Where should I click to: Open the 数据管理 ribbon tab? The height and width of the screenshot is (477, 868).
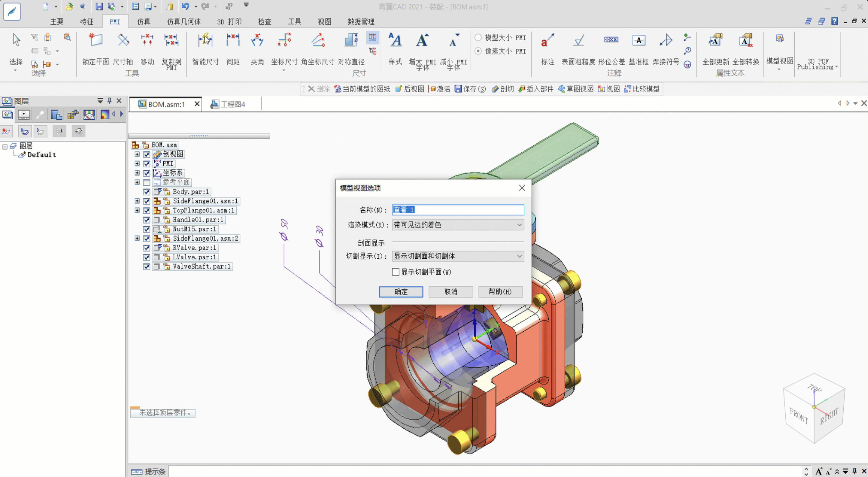361,22
